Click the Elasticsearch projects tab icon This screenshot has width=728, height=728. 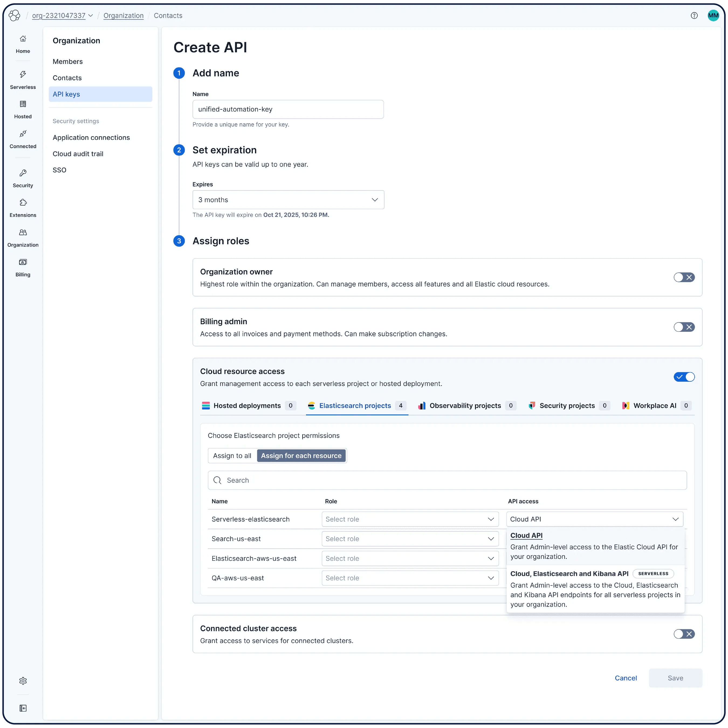click(311, 406)
